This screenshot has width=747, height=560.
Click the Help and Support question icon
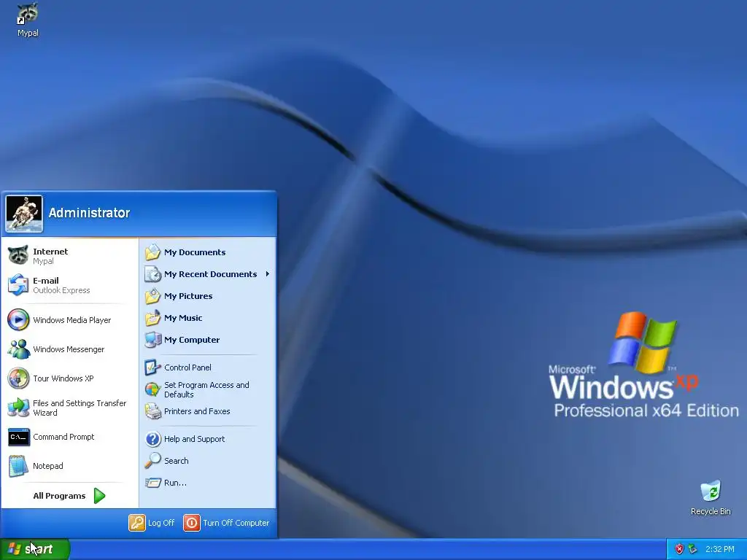point(153,438)
